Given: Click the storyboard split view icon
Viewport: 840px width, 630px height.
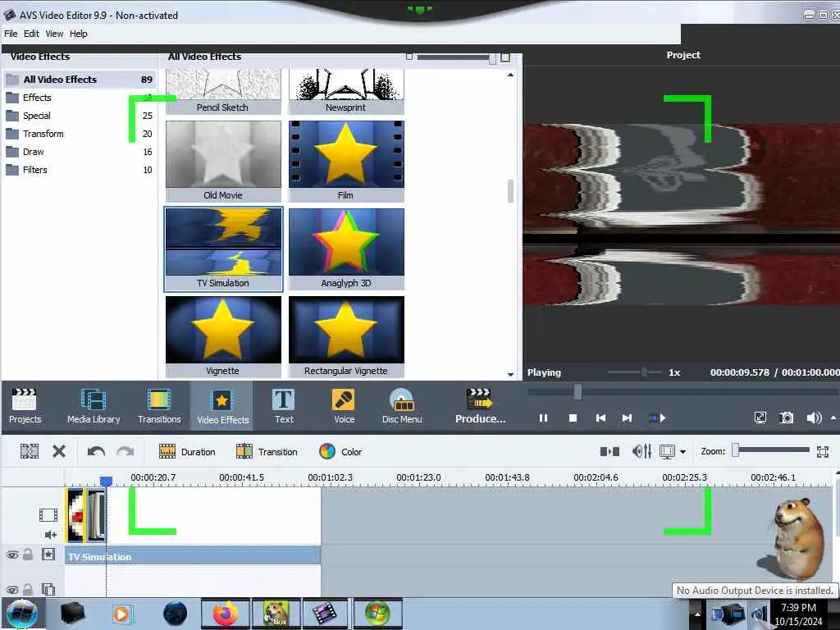Looking at the screenshot, I should pyautogui.click(x=609, y=452).
